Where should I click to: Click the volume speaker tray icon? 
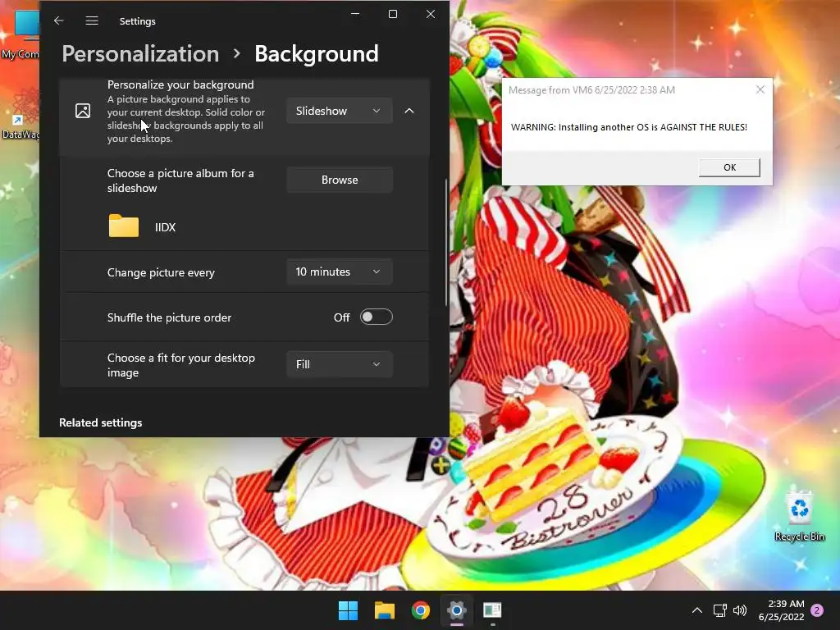pyautogui.click(x=740, y=610)
